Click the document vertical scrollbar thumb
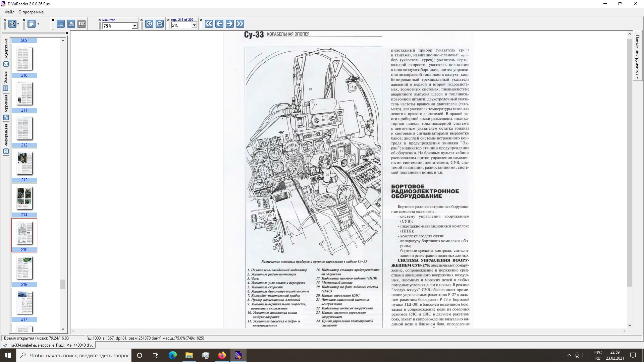The width and height of the screenshot is (644, 362). pyautogui.click(x=630, y=163)
